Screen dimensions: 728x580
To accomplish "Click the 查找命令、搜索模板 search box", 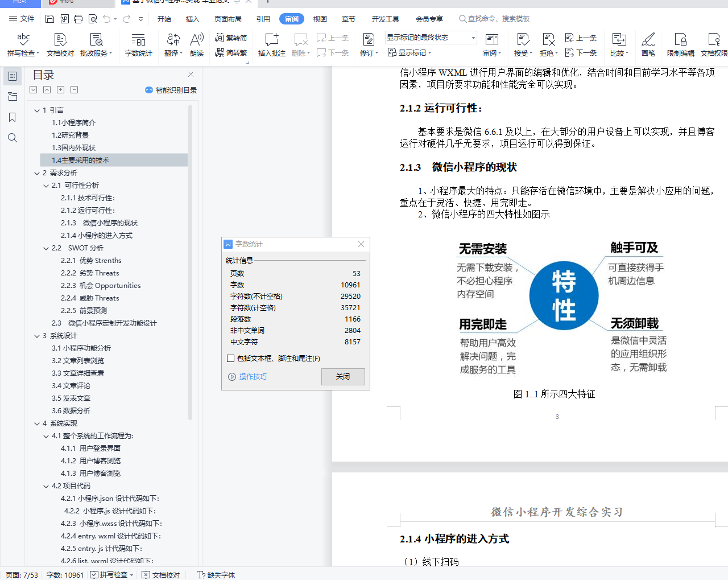I will [495, 19].
